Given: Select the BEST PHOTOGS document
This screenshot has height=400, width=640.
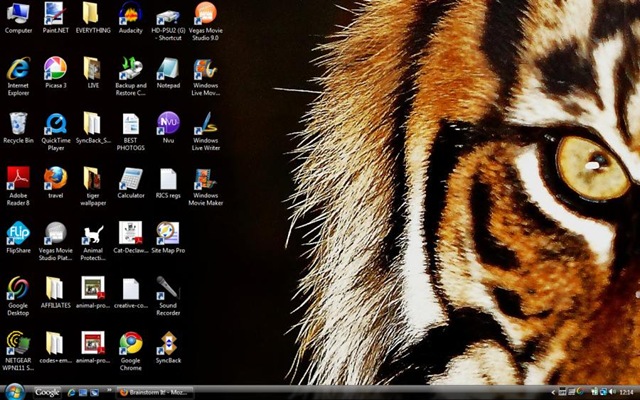Looking at the screenshot, I should 131,131.
